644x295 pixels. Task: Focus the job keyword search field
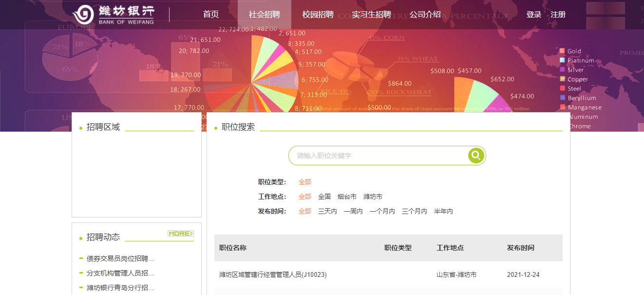pyautogui.click(x=378, y=156)
